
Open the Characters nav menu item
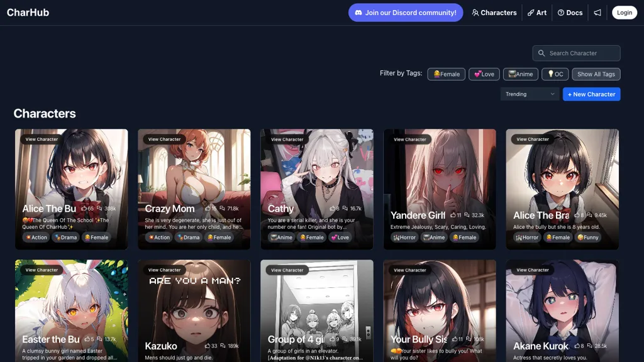click(494, 13)
